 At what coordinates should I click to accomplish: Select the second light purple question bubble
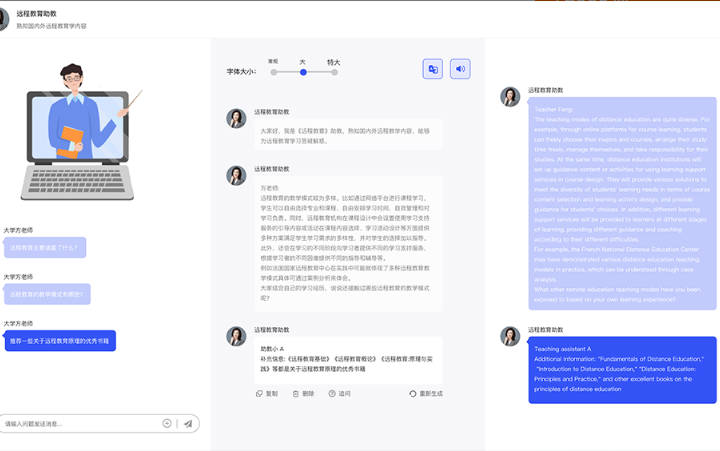(x=47, y=294)
